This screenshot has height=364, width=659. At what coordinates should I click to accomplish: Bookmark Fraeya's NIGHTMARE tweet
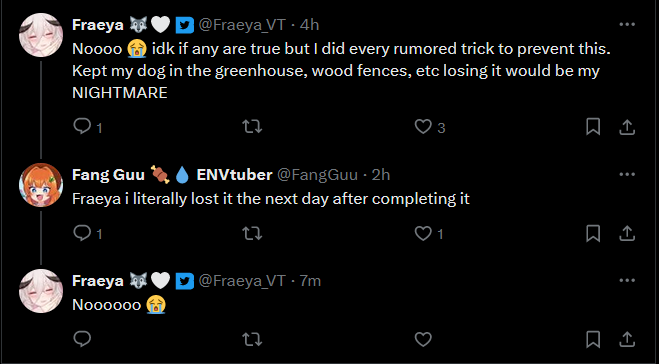[593, 127]
